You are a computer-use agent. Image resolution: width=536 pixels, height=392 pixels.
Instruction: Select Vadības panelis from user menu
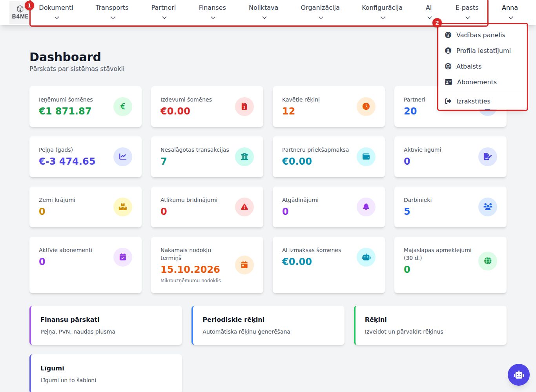point(482,35)
